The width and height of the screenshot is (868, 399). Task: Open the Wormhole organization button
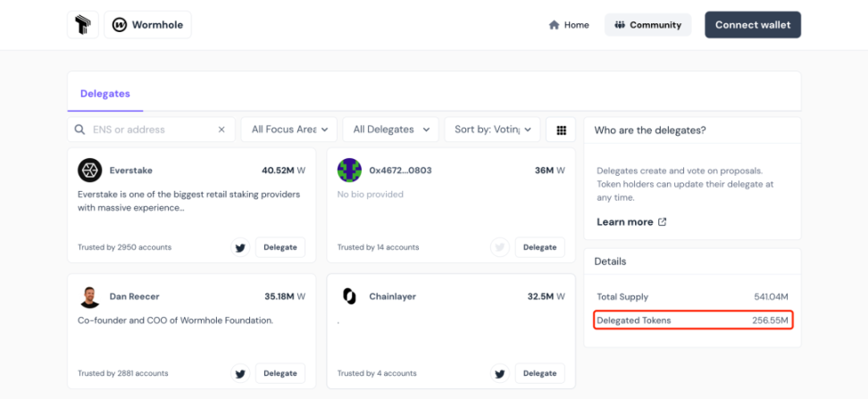148,25
